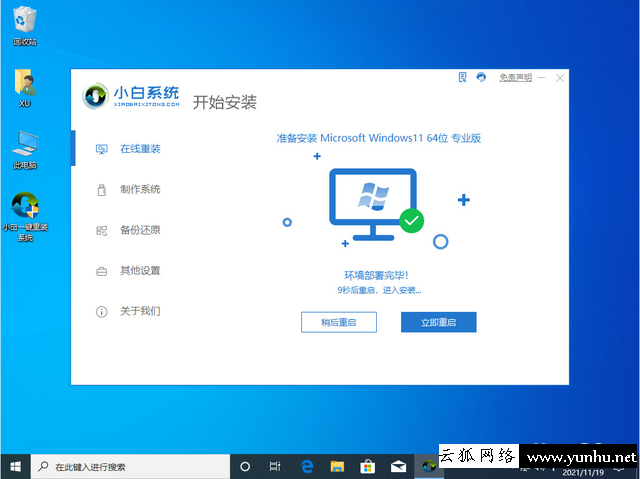Image resolution: width=640 pixels, height=479 pixels.
Task: Open the This PC desktop icon
Action: tap(24, 150)
